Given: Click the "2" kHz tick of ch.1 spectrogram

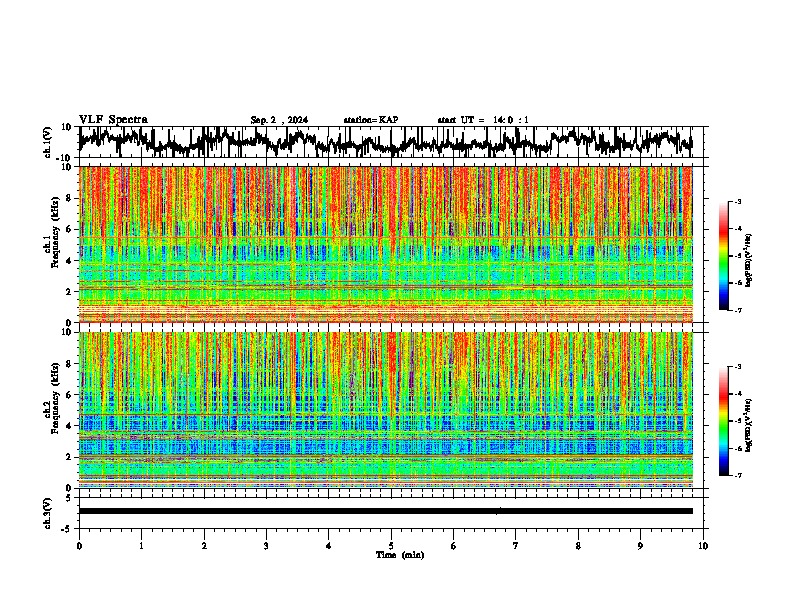Looking at the screenshot, I should tap(70, 292).
